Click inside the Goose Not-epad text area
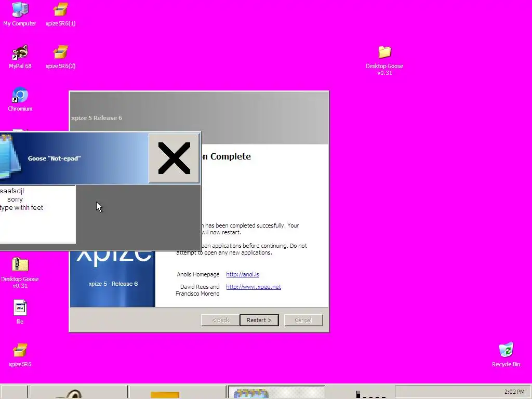532x399 pixels. [x=37, y=214]
